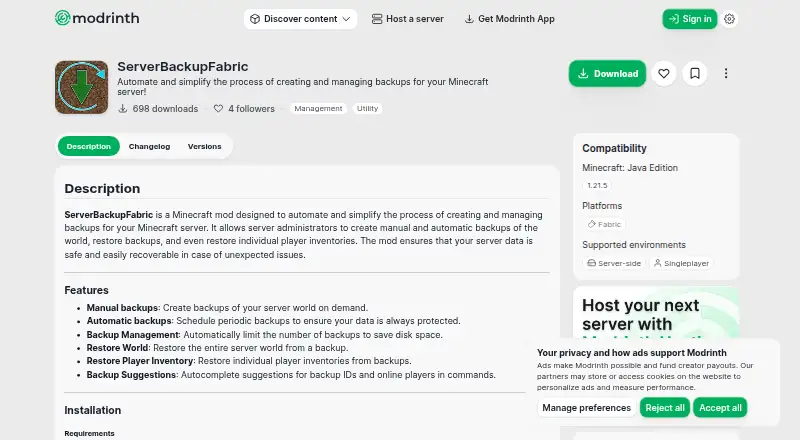Click the Host your next server banner
The height and width of the screenshot is (440, 800).
[x=656, y=314]
